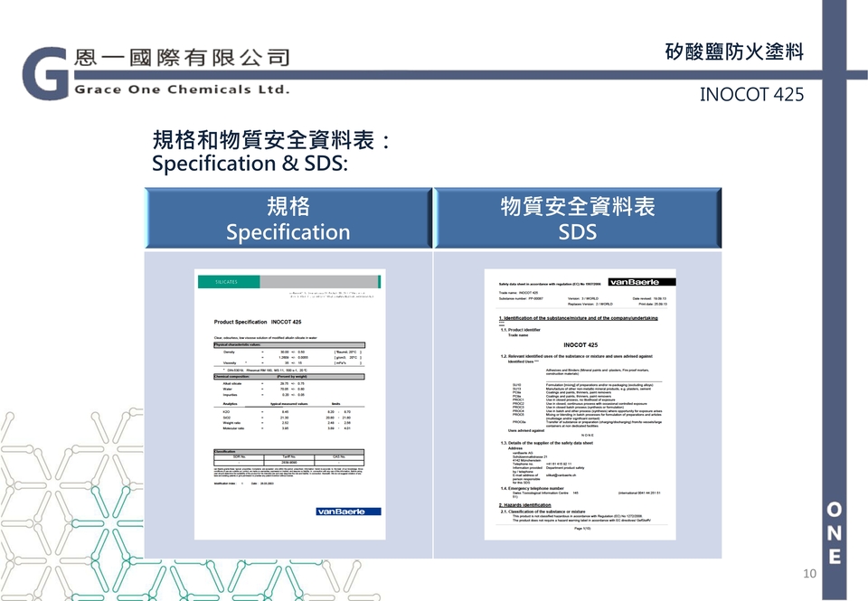Select the 規格 Specification column header
868x601 pixels.
pyautogui.click(x=288, y=219)
